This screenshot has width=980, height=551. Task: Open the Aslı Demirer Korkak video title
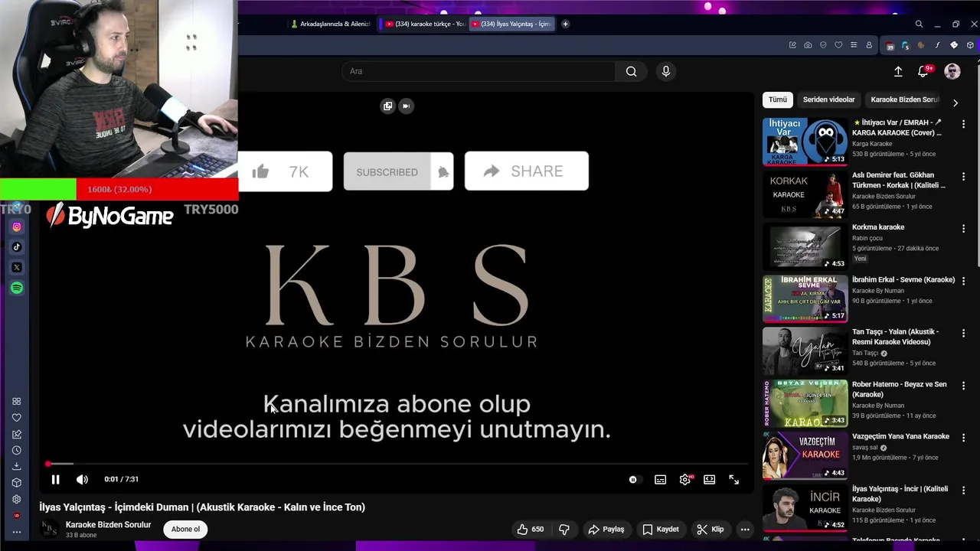tap(899, 180)
